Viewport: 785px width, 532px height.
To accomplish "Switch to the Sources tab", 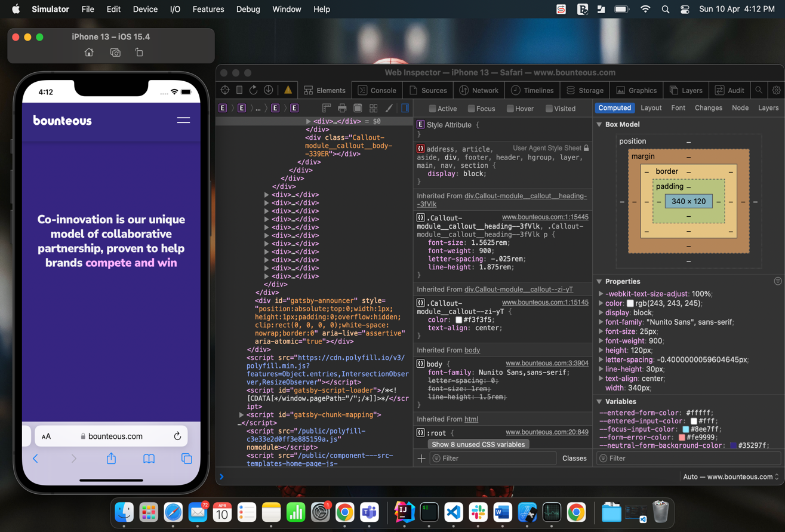I will tap(428, 90).
